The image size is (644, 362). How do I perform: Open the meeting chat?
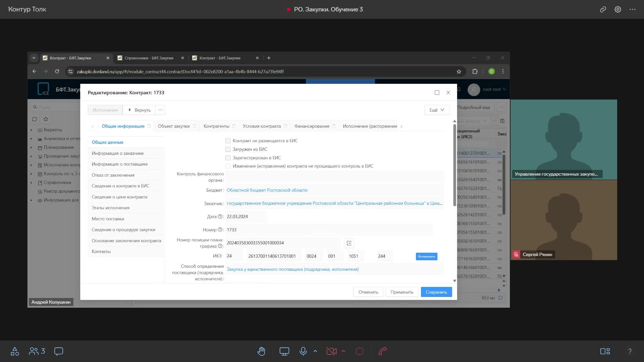point(59,351)
